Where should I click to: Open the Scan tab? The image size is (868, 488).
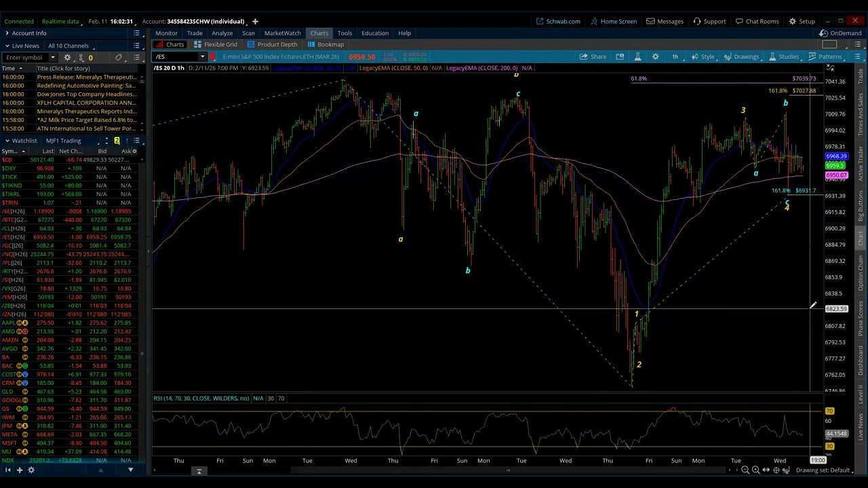pos(248,33)
